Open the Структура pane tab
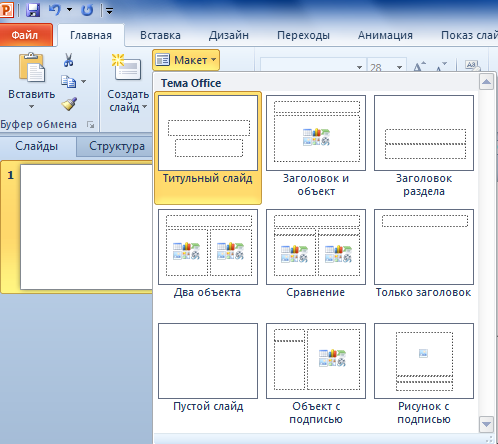The width and height of the screenshot is (498, 444). 117,146
